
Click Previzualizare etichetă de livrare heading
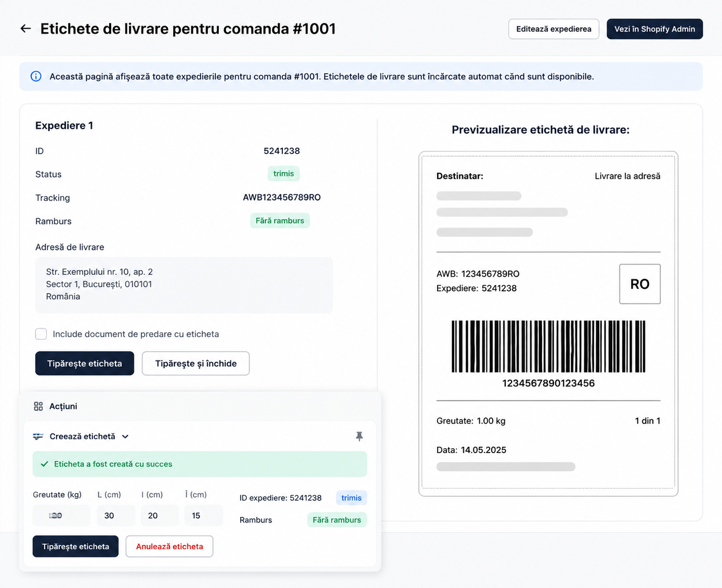541,130
